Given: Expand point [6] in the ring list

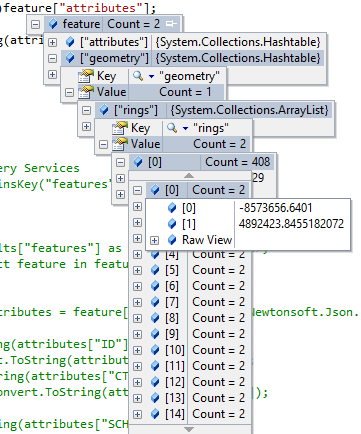Looking at the screenshot, I should coord(137,286).
